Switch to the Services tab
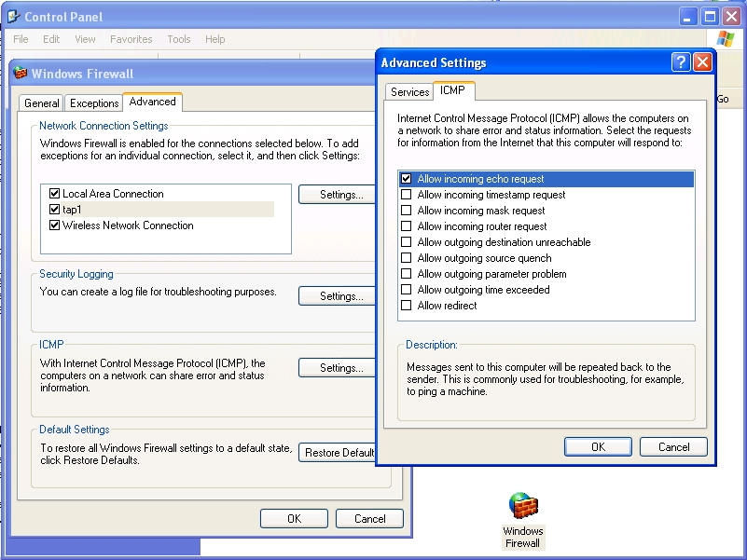747x560 pixels. pyautogui.click(x=409, y=92)
